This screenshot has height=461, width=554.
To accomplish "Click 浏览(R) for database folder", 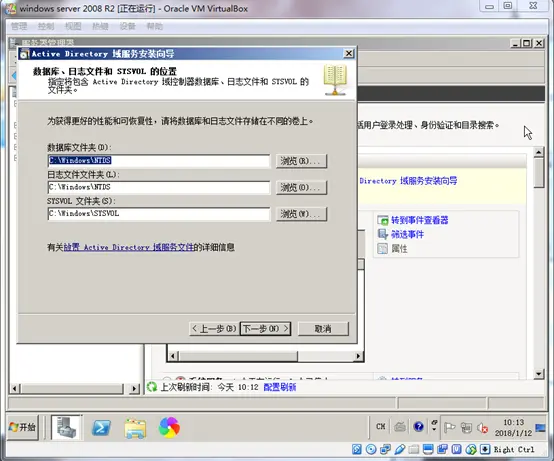I will (301, 161).
